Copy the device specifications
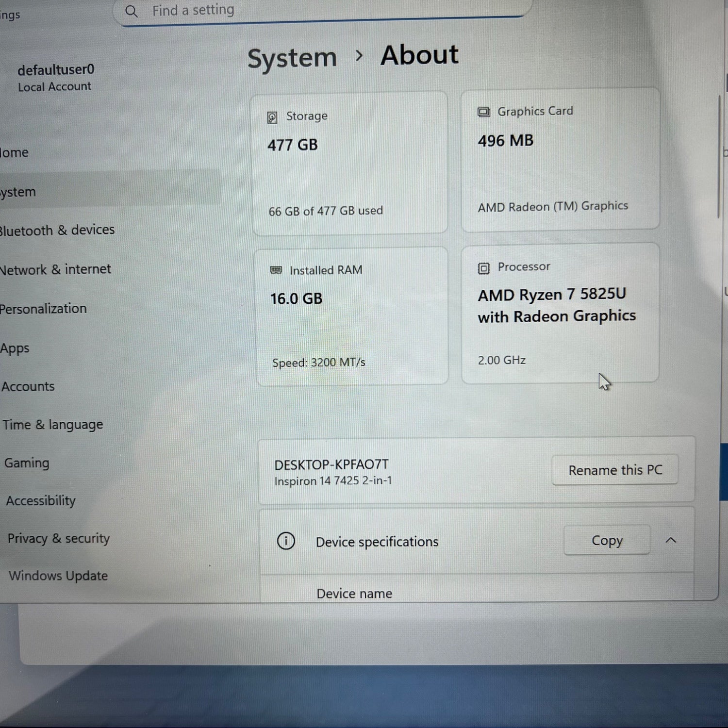Viewport: 728px width, 728px height. [x=607, y=540]
